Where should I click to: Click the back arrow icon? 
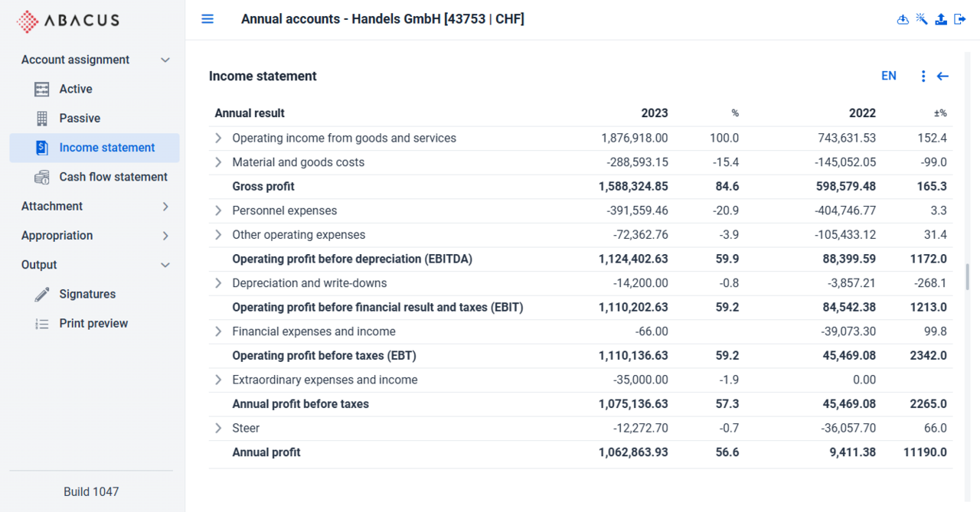pos(943,77)
